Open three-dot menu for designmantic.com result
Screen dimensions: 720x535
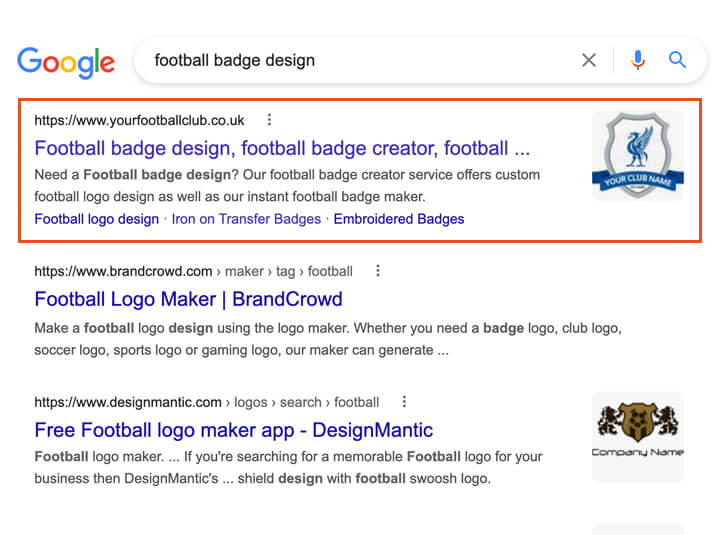tap(404, 402)
